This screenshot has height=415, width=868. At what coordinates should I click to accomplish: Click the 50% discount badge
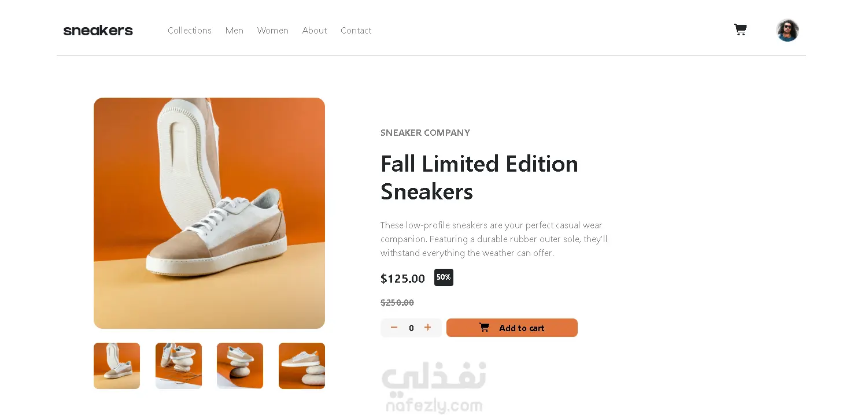tap(444, 277)
